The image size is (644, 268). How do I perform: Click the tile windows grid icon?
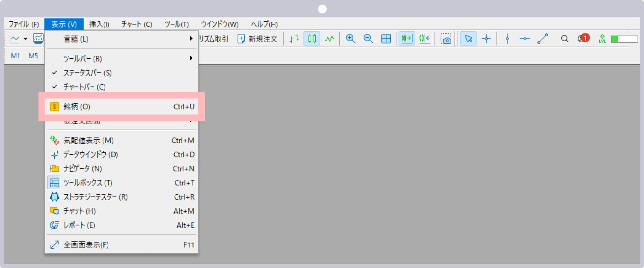386,39
